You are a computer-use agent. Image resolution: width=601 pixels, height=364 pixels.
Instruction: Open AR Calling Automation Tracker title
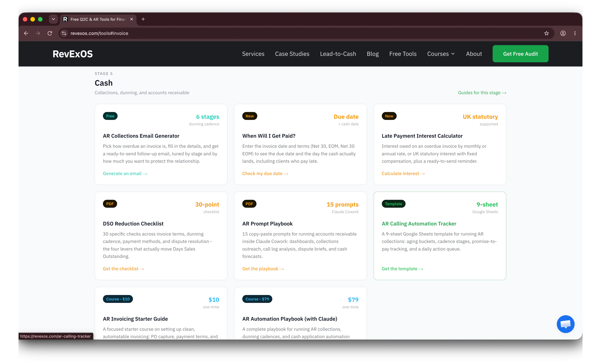click(x=419, y=224)
